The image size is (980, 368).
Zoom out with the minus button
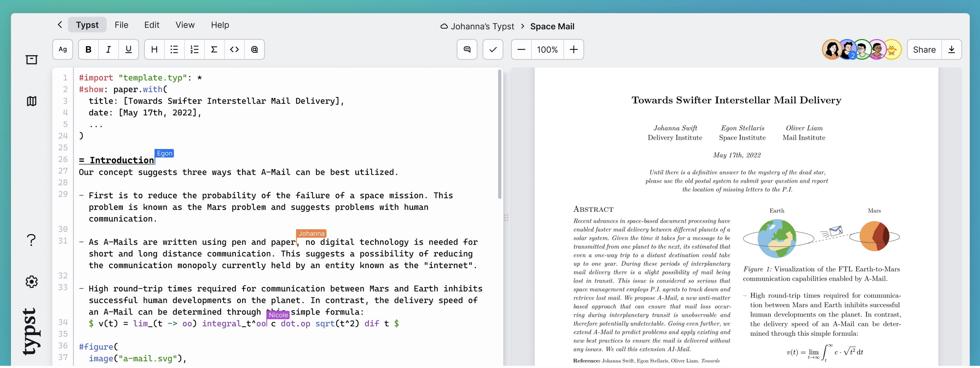click(521, 49)
